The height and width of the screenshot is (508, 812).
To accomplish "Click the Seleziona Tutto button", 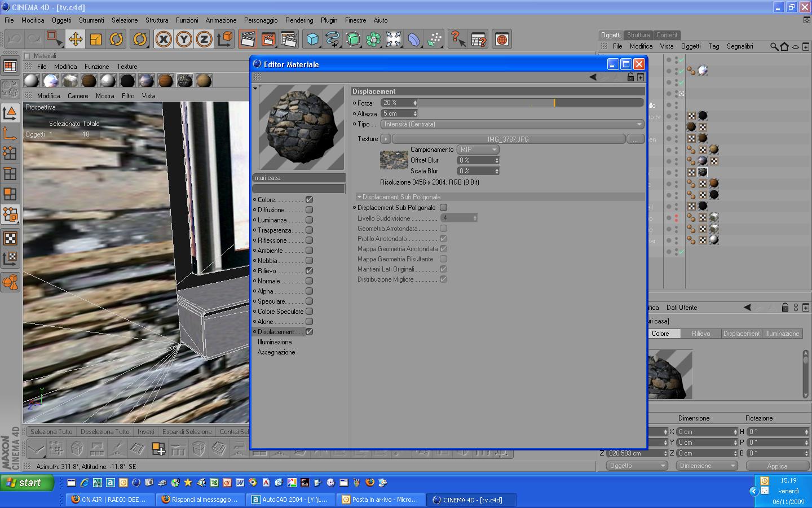I will click(51, 432).
